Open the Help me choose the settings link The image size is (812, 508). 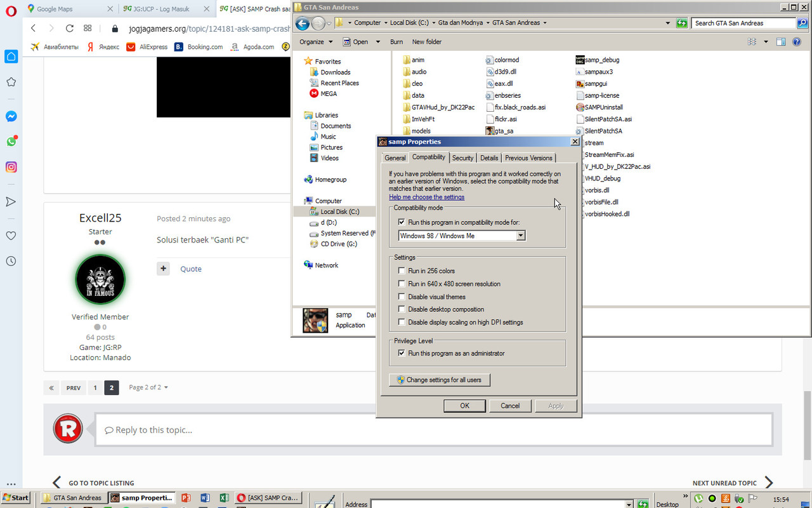tap(427, 197)
